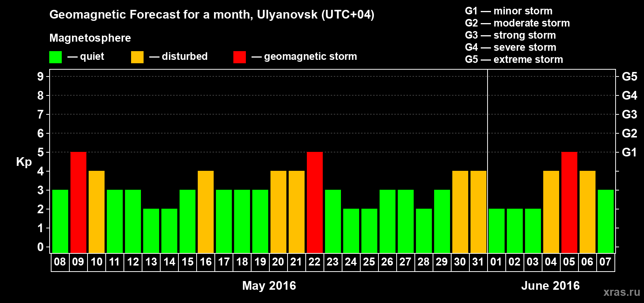Click the green bar for June 07
644x303 pixels.
point(606,221)
